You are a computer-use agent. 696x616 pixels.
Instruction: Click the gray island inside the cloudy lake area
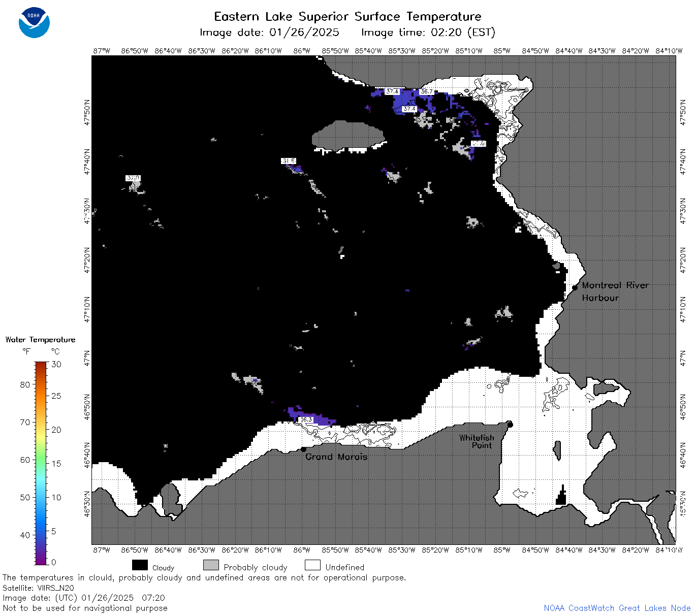pyautogui.click(x=348, y=136)
